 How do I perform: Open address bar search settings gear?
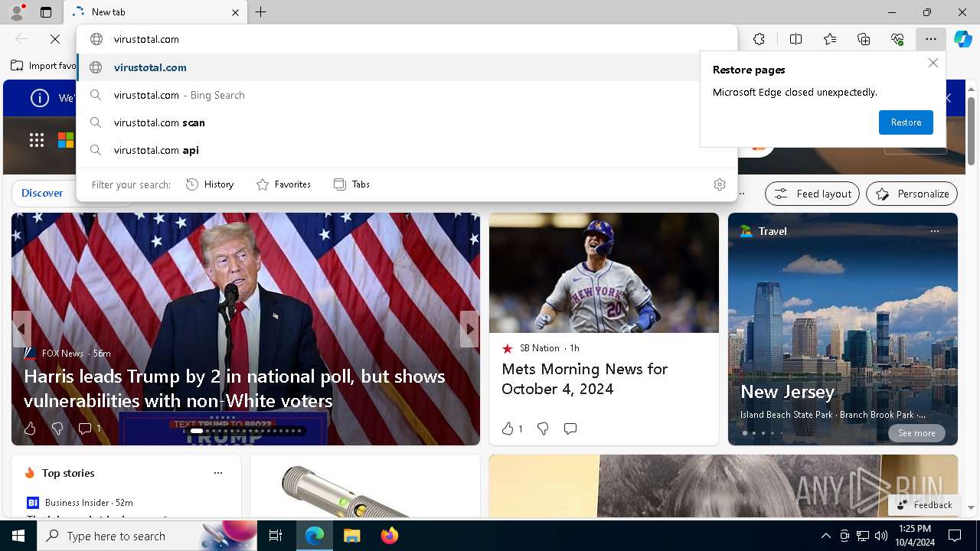(719, 184)
